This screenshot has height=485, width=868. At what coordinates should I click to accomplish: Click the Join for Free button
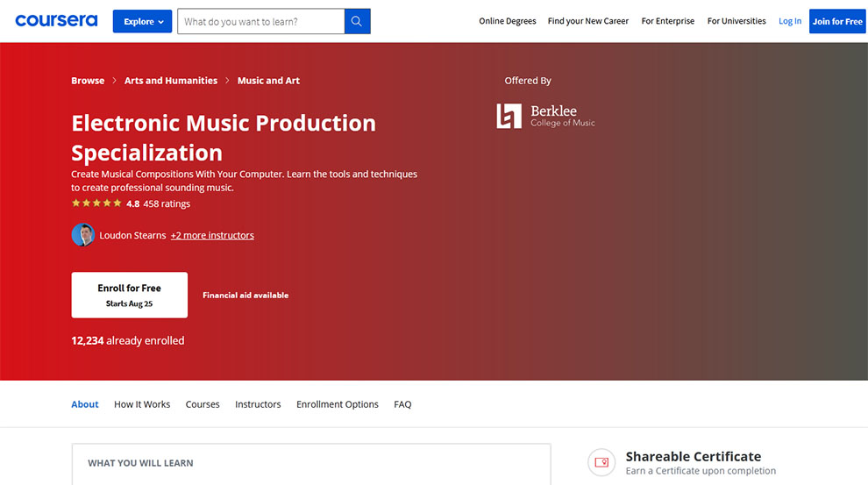coord(837,22)
